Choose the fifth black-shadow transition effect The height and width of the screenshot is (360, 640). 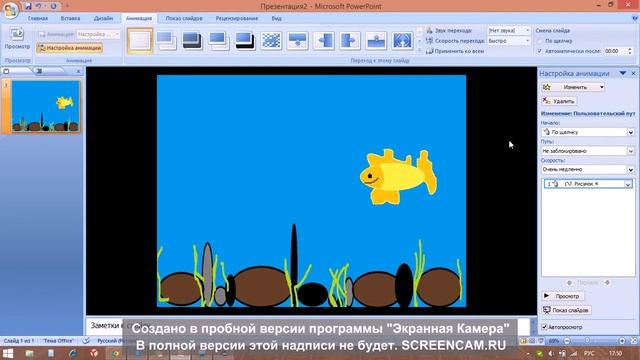pos(245,40)
